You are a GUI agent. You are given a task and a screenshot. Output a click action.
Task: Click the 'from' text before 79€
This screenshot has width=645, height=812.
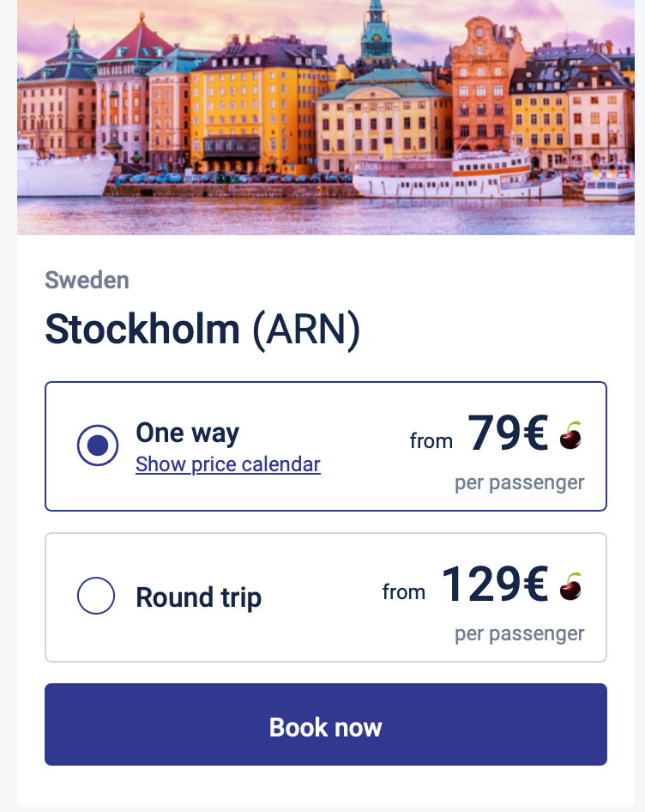click(431, 441)
